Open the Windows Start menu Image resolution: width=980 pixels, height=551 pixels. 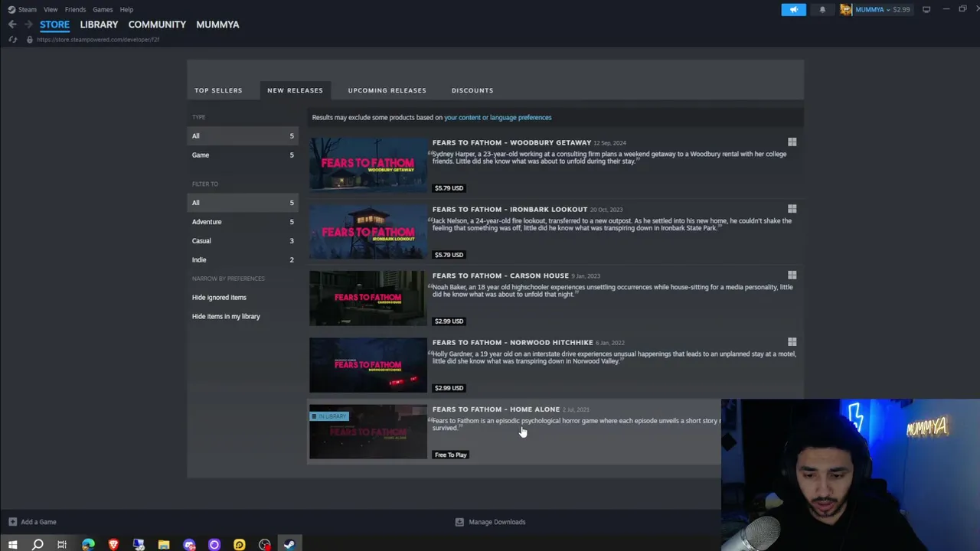click(x=12, y=544)
